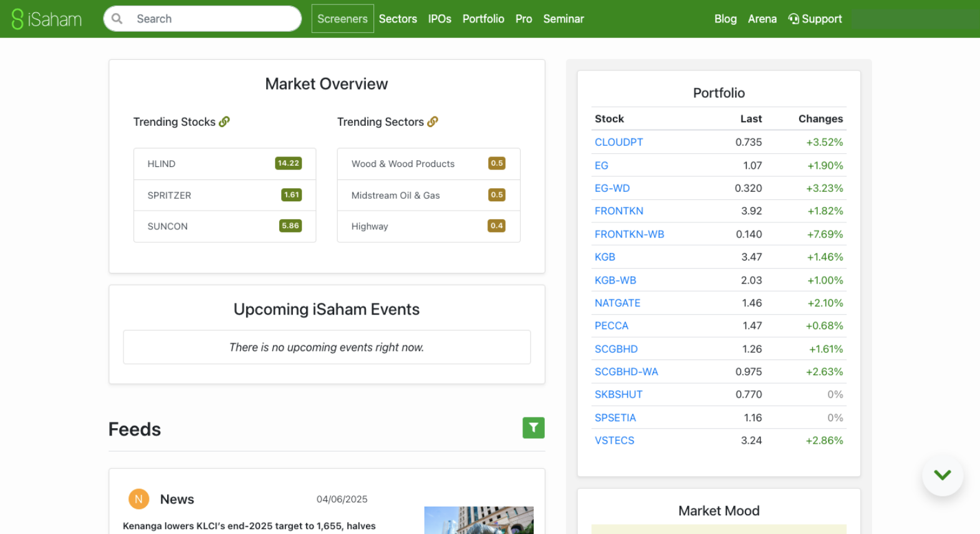This screenshot has width=980, height=534.
Task: Click the Last column header
Action: point(751,118)
